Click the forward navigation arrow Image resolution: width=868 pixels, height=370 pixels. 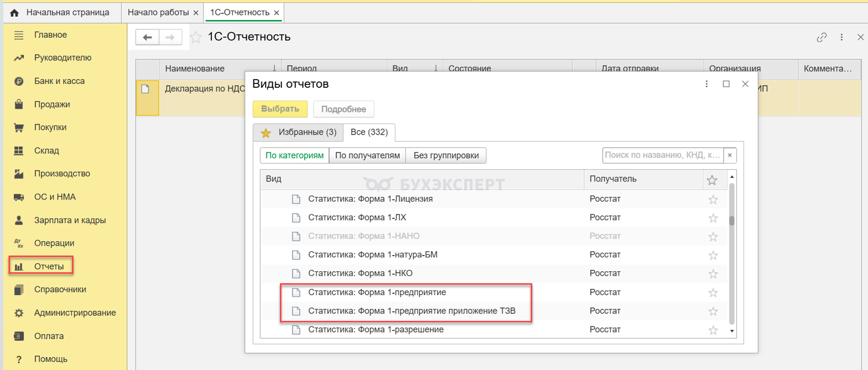[x=170, y=37]
